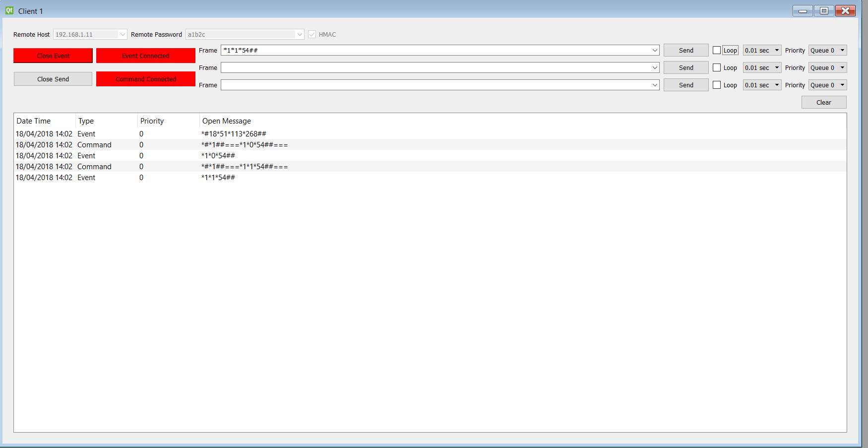
Task: Click the Close Event button
Action: (x=53, y=56)
